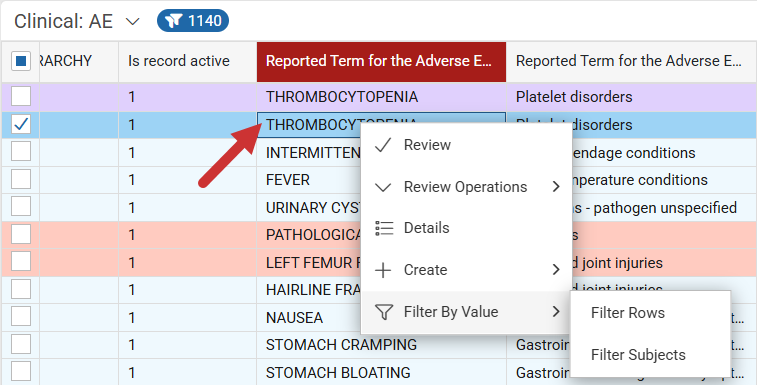Click the PATHOLOGICA cell
This screenshot has height=385, width=757.
click(309, 235)
